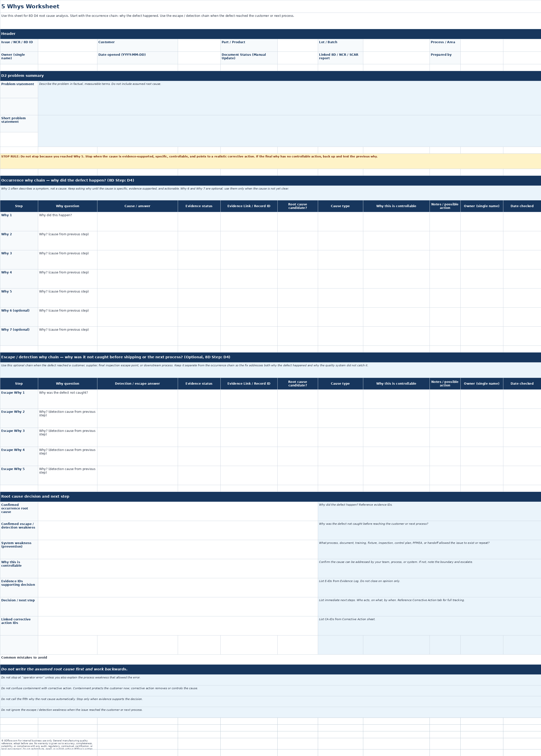Click the problem statement description input area
This screenshot has height=756, width=541.
click(x=289, y=98)
